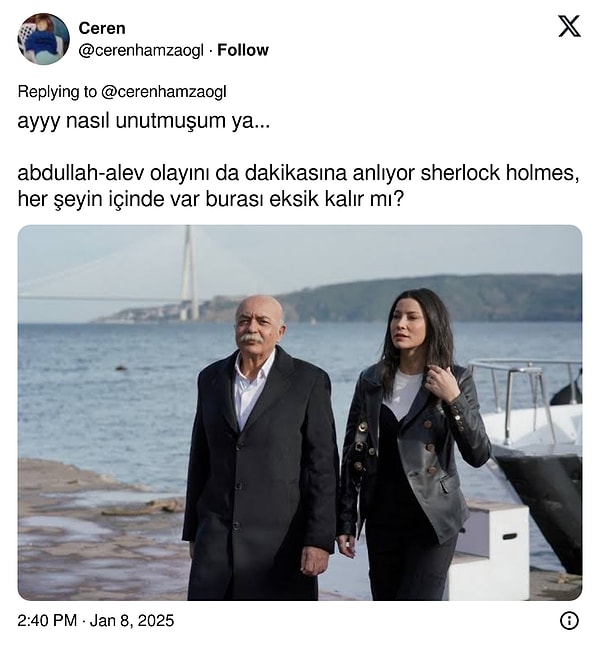Click the tweet text about abdullah-alev

298,186
